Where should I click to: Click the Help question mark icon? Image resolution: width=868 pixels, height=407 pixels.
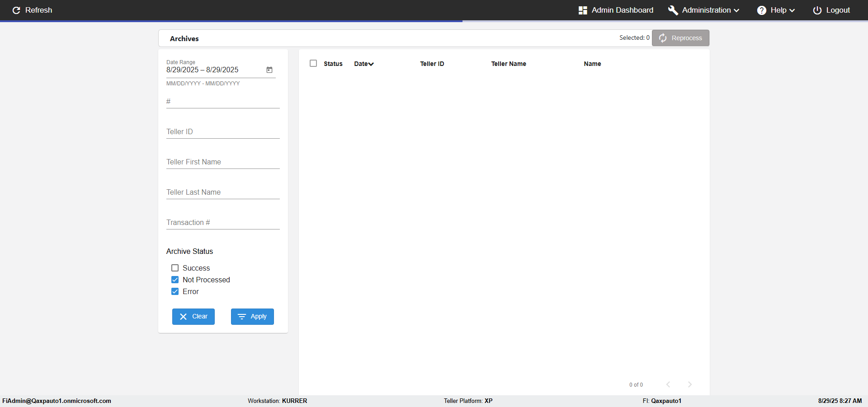(x=762, y=10)
